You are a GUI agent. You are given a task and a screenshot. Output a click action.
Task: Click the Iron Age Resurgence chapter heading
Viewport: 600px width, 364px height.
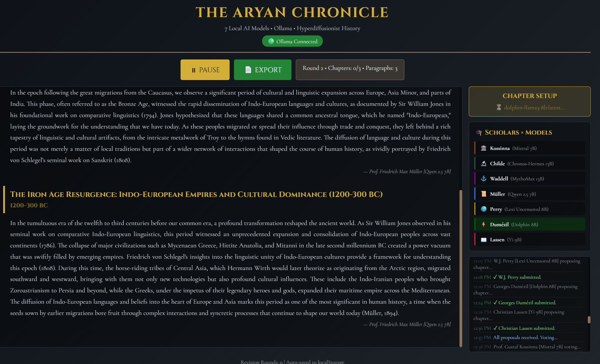point(196,194)
